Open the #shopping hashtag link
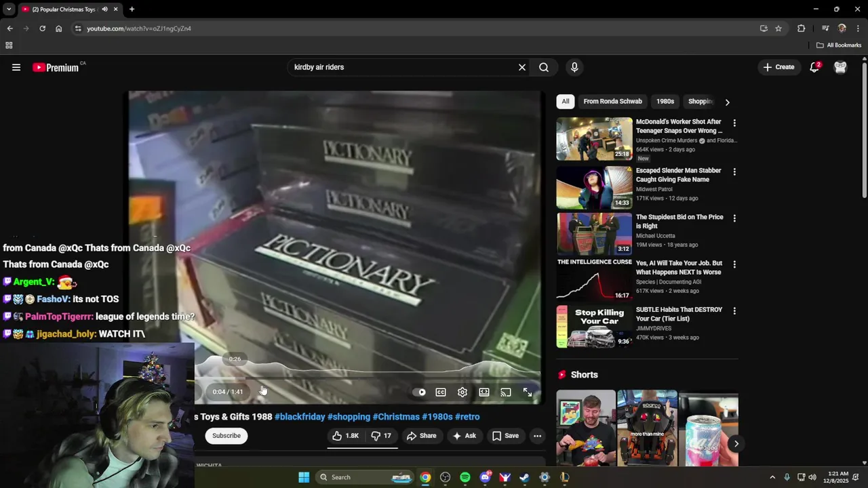Screen dimensions: 868x488 pos(349,417)
